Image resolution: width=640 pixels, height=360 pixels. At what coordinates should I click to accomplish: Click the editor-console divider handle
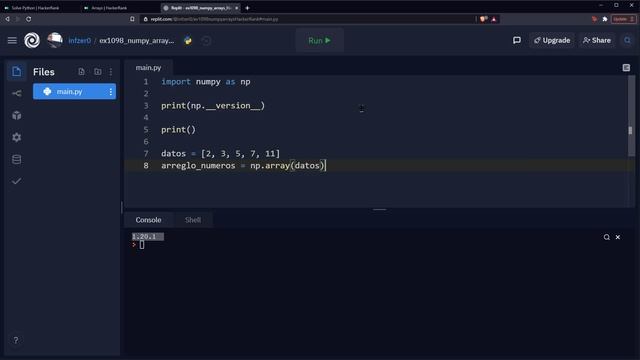(x=380, y=209)
